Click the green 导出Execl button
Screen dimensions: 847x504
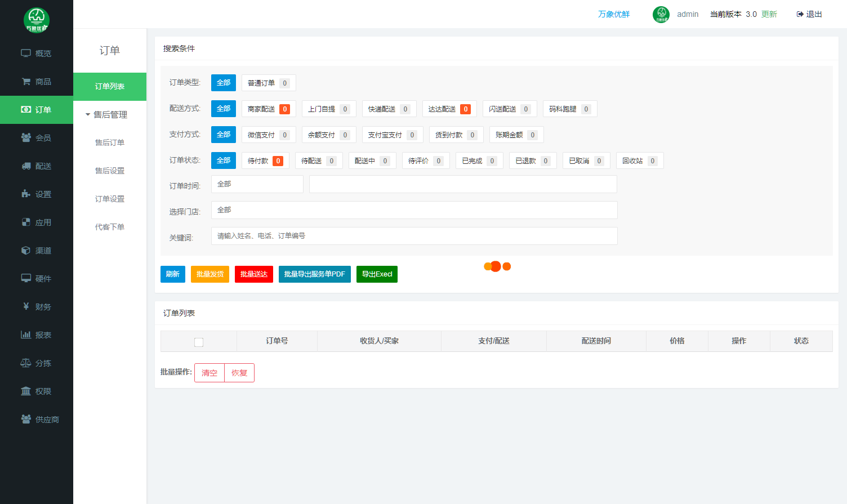tap(377, 274)
